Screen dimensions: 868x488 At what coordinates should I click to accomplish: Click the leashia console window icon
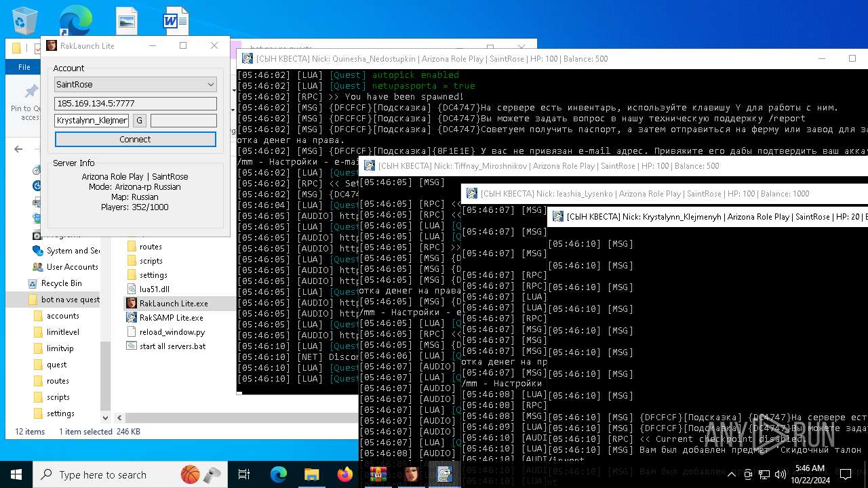point(472,194)
